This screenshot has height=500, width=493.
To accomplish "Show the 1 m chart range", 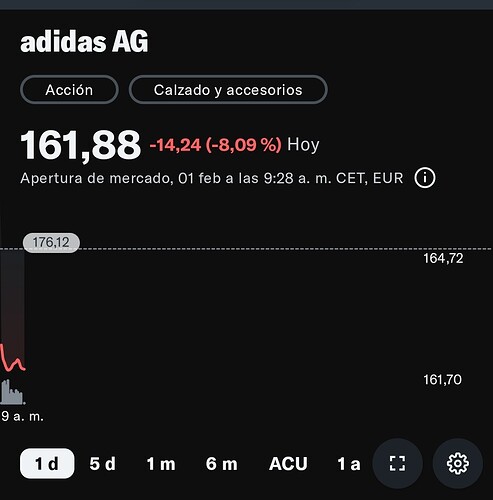I will (x=161, y=464).
